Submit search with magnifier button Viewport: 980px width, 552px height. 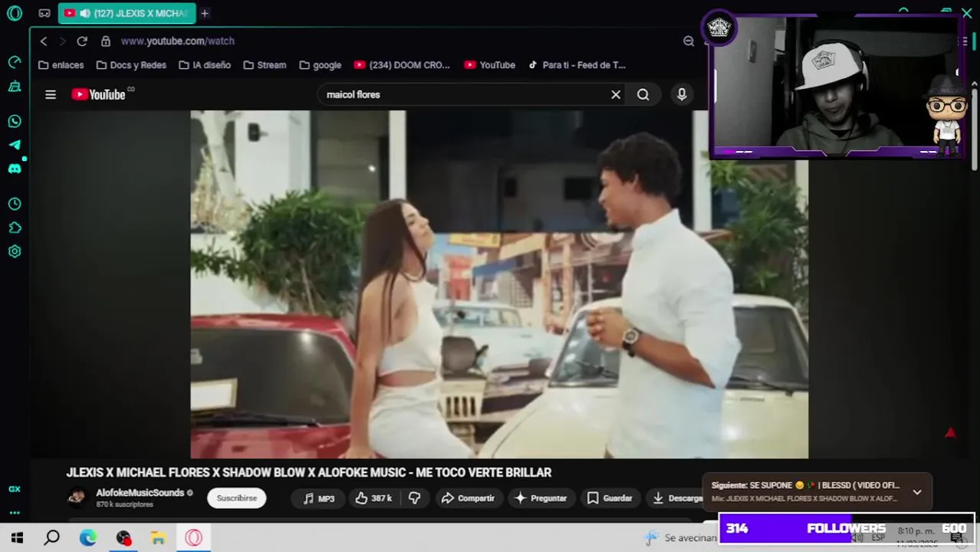pyautogui.click(x=643, y=94)
